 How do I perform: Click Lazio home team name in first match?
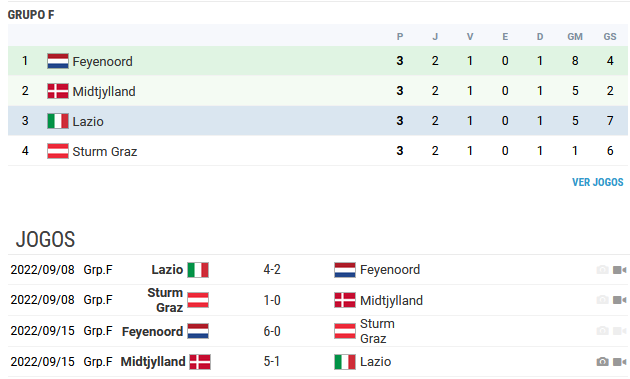coord(167,270)
